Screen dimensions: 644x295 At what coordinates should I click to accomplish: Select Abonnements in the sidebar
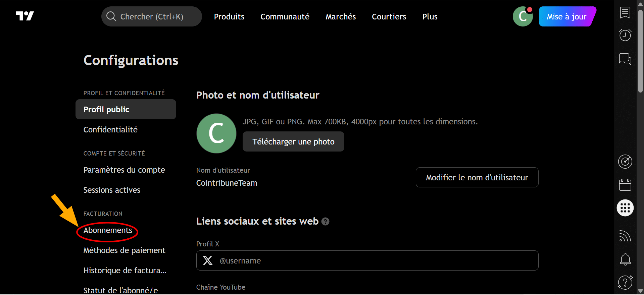coord(108,231)
